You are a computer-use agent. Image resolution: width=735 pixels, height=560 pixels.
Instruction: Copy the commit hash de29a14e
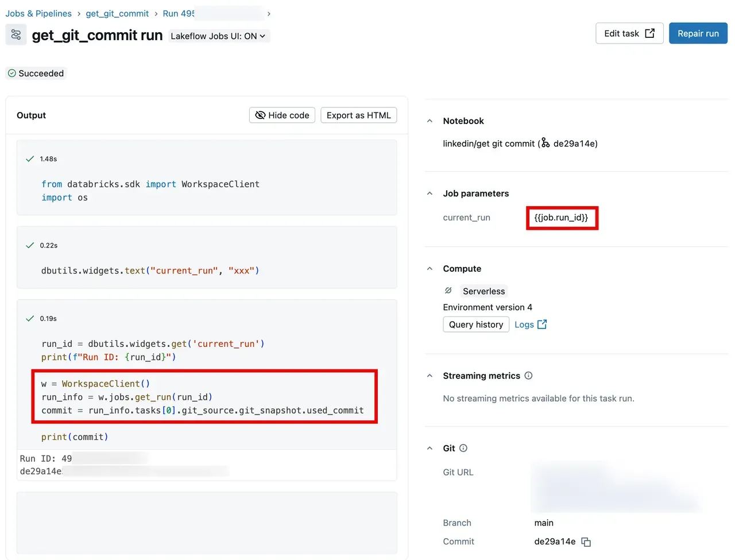[586, 542]
